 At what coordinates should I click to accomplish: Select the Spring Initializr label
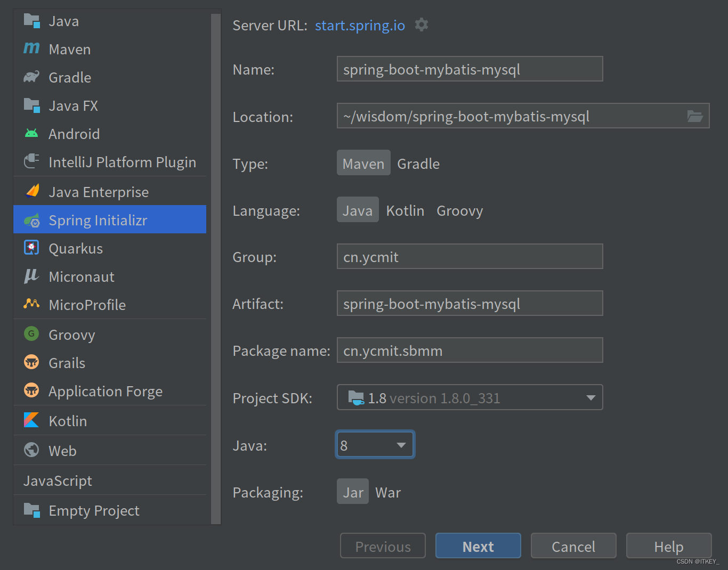(x=98, y=220)
